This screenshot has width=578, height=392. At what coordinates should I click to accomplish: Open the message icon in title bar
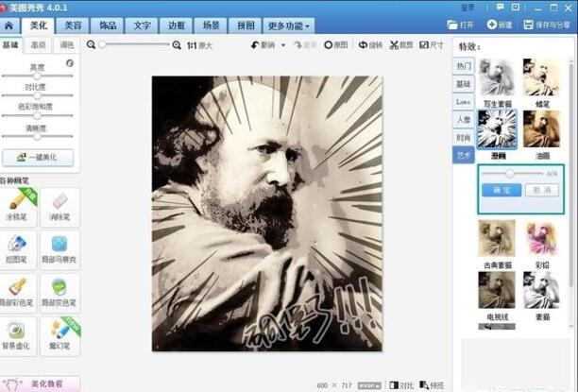pos(501,7)
